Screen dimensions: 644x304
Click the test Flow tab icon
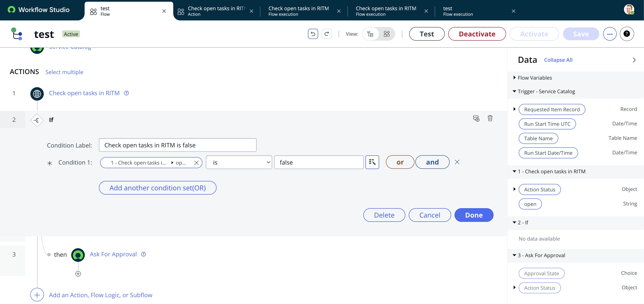94,11
